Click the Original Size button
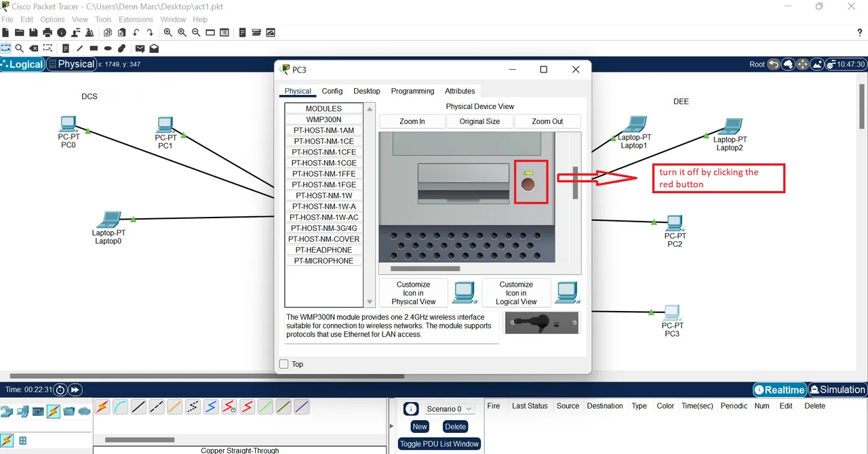 click(x=479, y=121)
